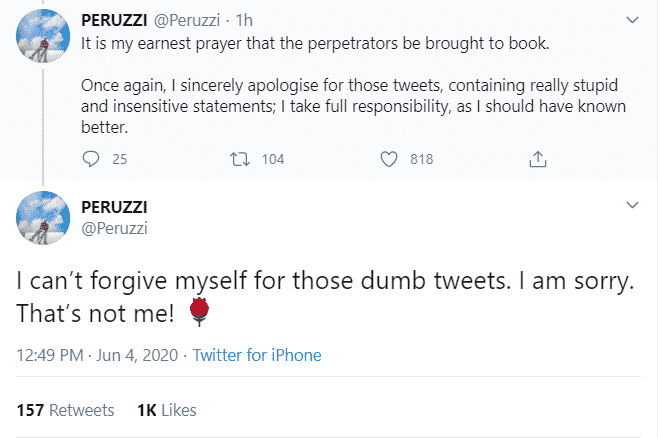Open the chevron menu on the second tweet
The width and height of the screenshot is (658, 438).
[631, 205]
